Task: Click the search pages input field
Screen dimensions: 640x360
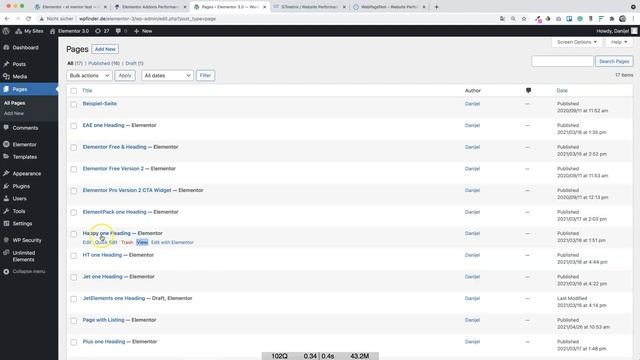Action: pos(562,61)
